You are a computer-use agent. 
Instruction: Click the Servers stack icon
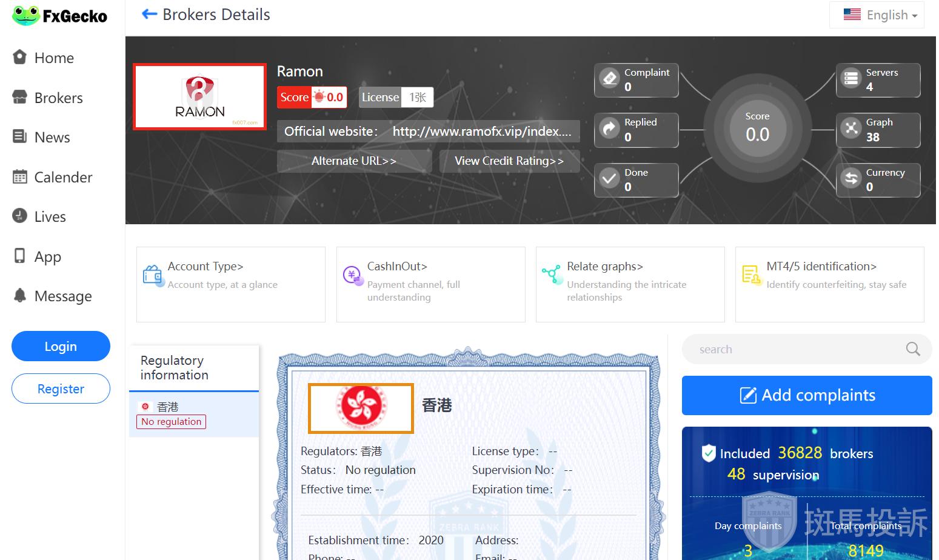[x=851, y=79]
